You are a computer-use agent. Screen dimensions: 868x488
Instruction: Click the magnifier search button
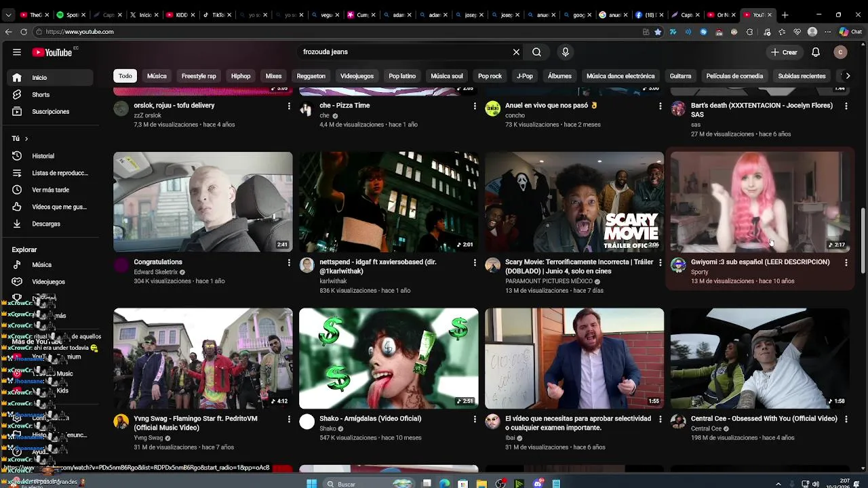tap(536, 52)
